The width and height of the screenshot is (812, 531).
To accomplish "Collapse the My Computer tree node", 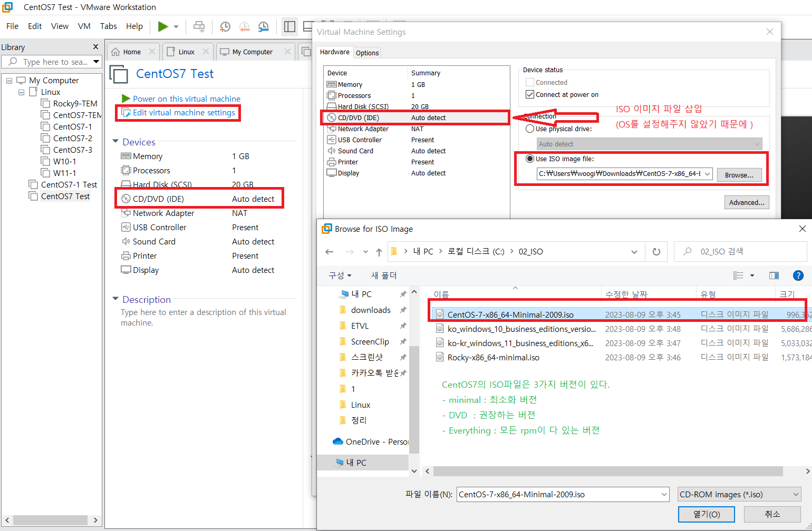I will [9, 81].
